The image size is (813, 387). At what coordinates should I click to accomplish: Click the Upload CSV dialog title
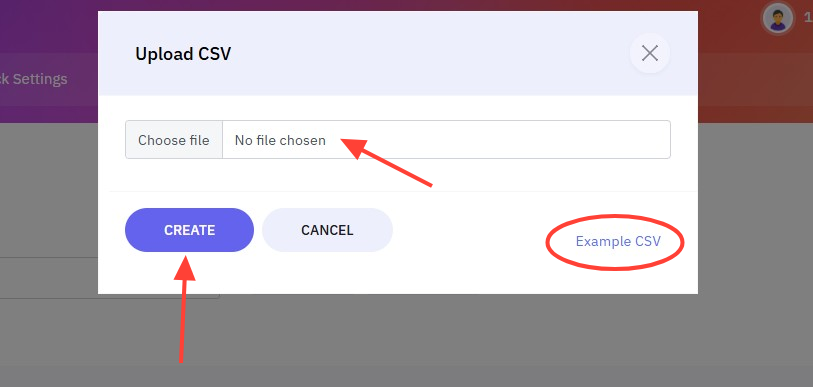183,54
